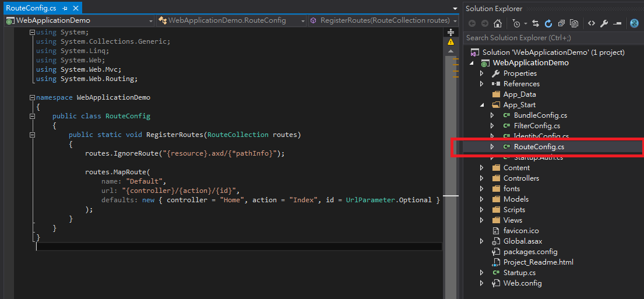This screenshot has width=644, height=299.
Task: Close the RouteConfig.cs tab
Action: tap(76, 8)
